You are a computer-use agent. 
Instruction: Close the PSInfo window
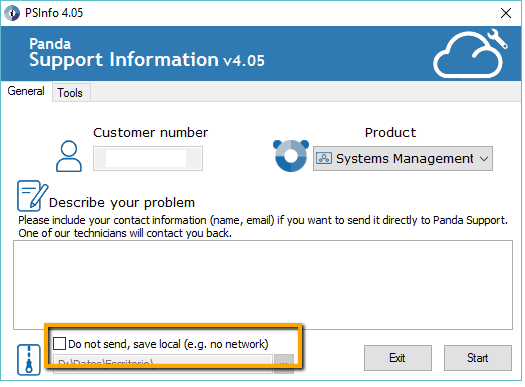pos(506,13)
